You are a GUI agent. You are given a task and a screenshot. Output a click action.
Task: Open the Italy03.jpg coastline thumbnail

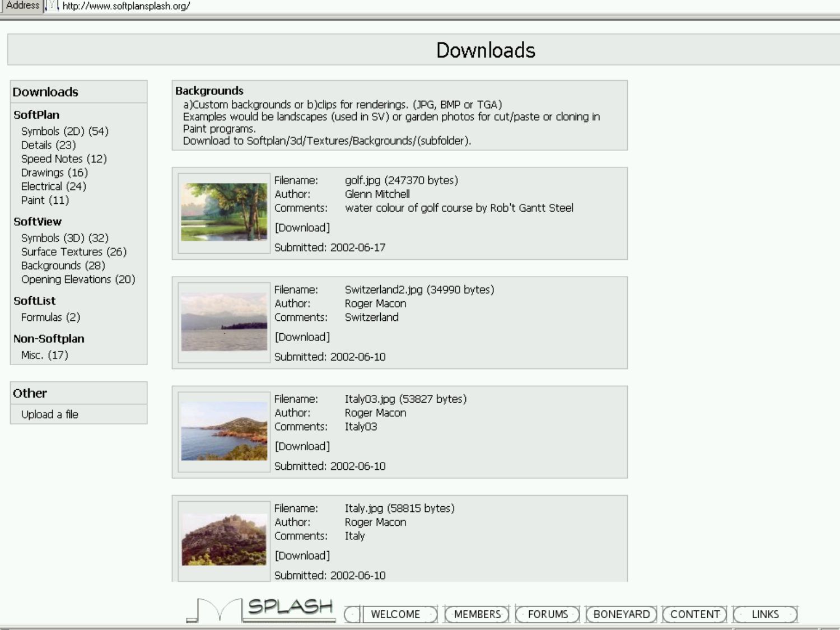[224, 431]
